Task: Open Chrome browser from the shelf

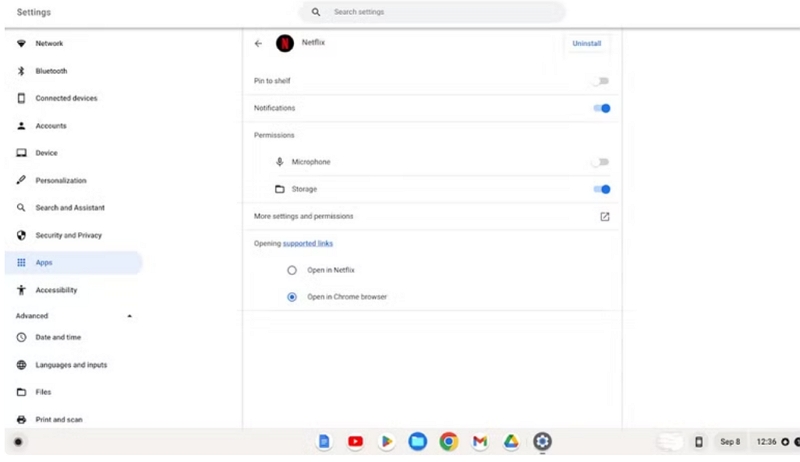Action: click(449, 442)
